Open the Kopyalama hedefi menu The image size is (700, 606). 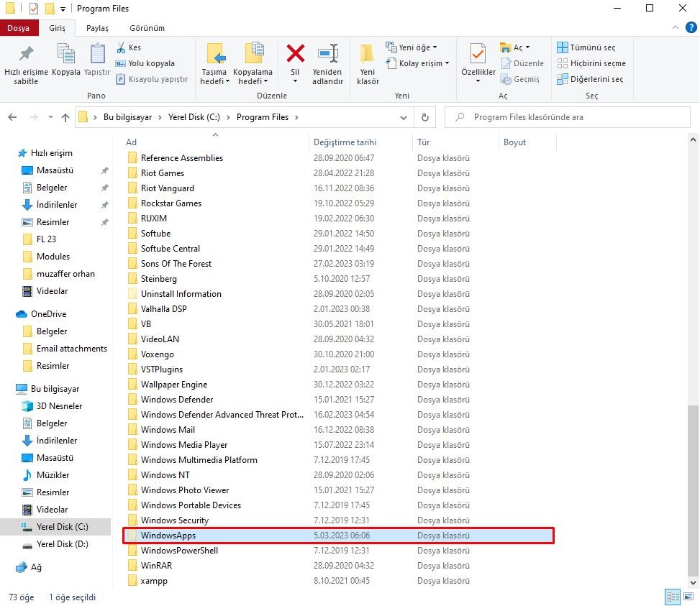click(x=253, y=63)
